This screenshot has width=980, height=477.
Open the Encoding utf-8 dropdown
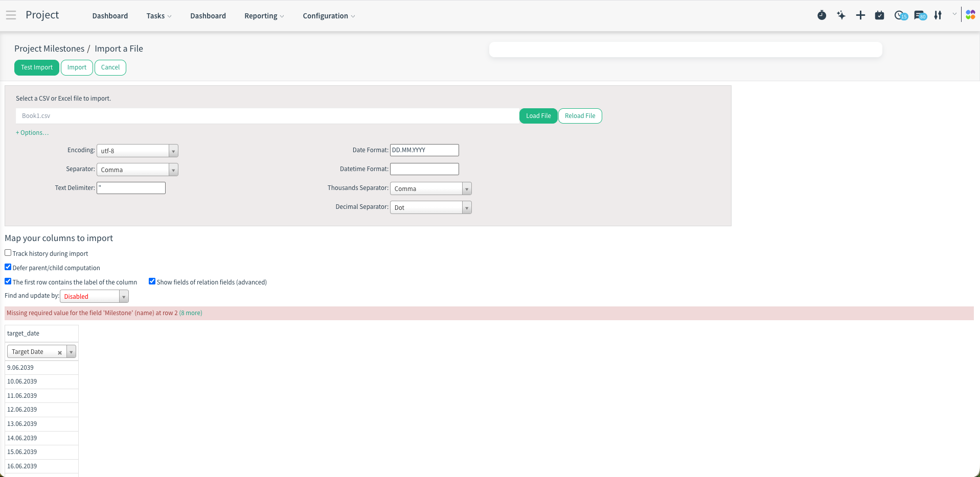point(137,151)
